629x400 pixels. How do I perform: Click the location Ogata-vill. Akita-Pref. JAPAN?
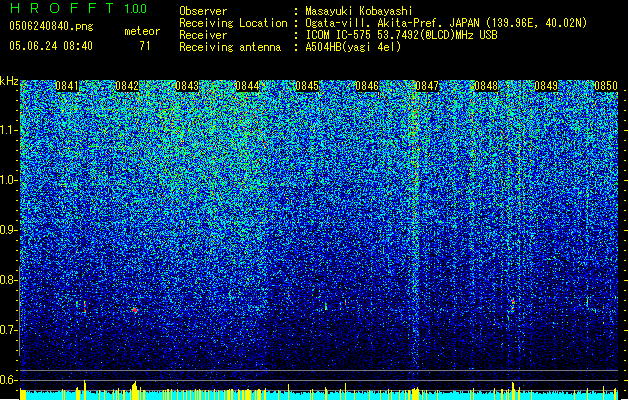click(392, 23)
